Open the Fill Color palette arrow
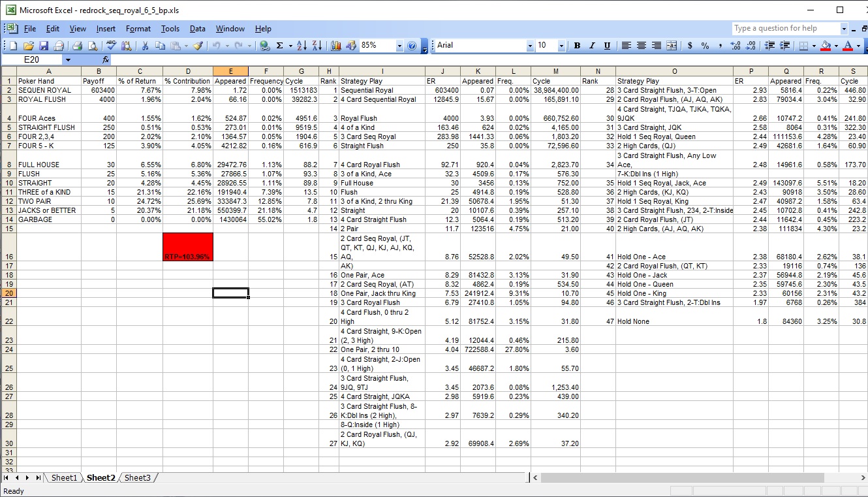The image size is (868, 497). click(836, 46)
